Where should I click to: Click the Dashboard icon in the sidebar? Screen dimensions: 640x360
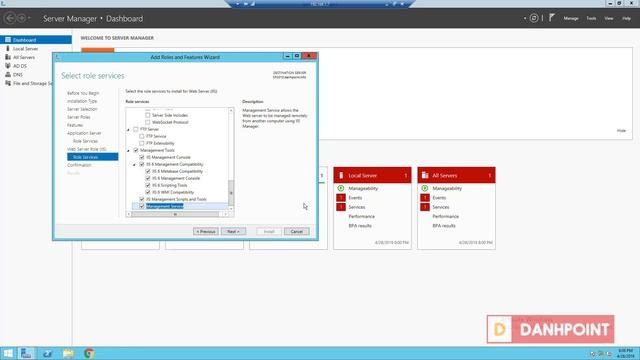tap(8, 40)
